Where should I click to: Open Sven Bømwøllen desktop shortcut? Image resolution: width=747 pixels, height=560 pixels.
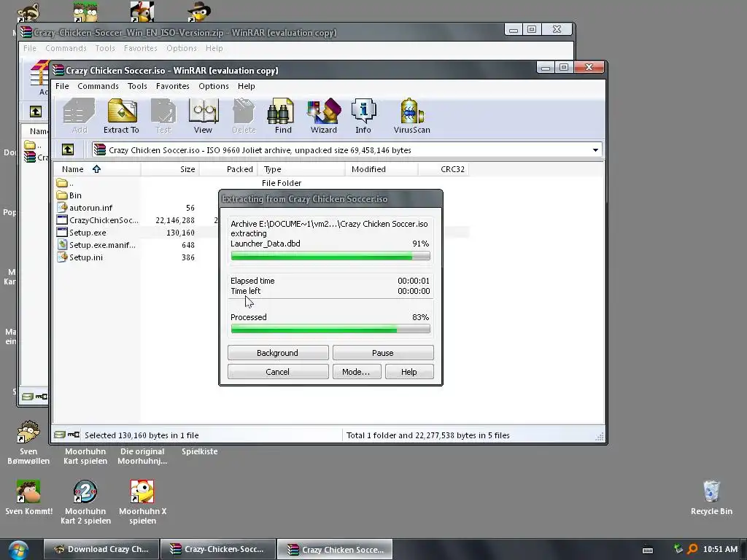click(x=28, y=443)
